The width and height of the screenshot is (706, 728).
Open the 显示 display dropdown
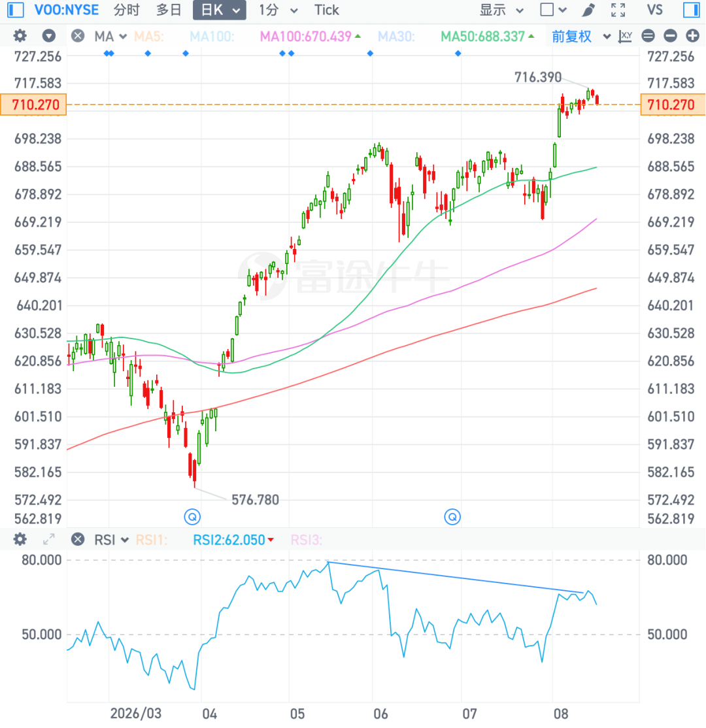[501, 10]
